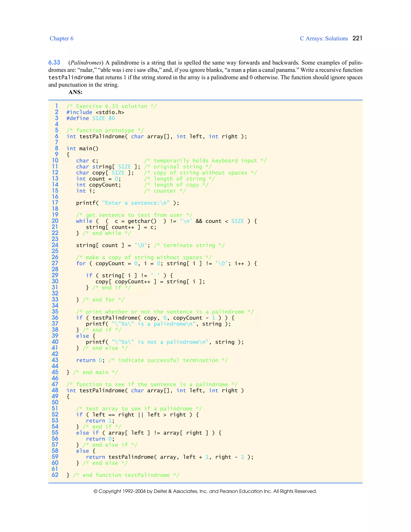411x532 pixels.
Task: Click the '#define SIZE 80' line
Action: tap(91, 118)
